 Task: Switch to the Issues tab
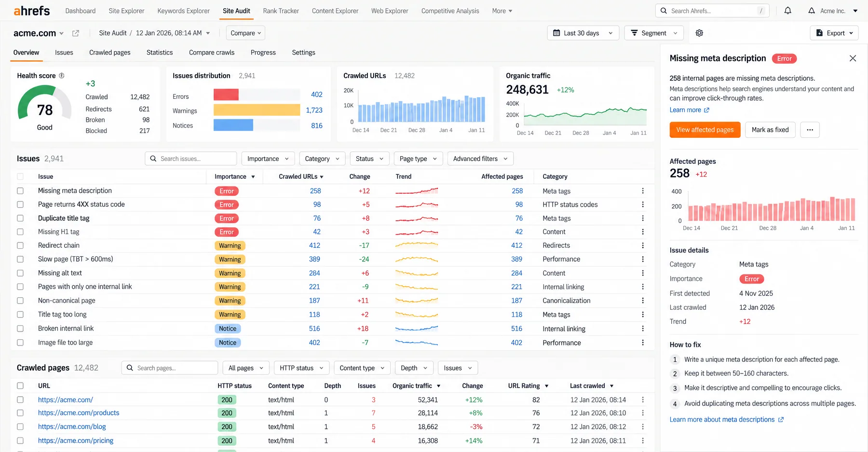[x=64, y=53]
